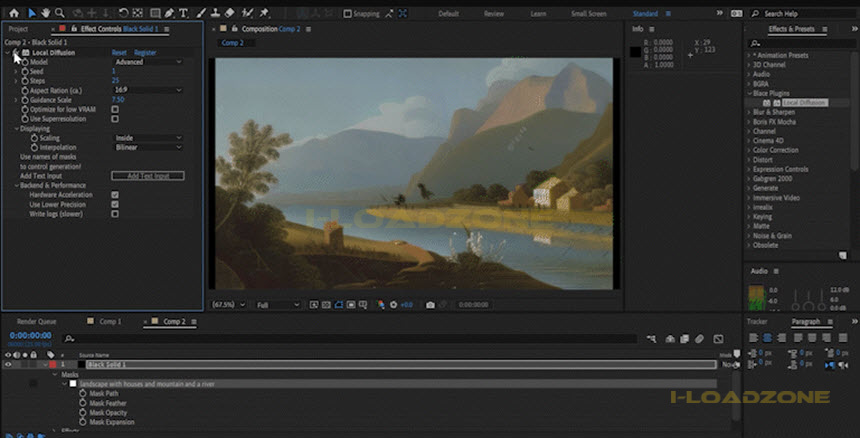Image resolution: width=860 pixels, height=438 pixels.
Task: Enable Optimize for low VRAM checkbox
Action: click(x=115, y=110)
